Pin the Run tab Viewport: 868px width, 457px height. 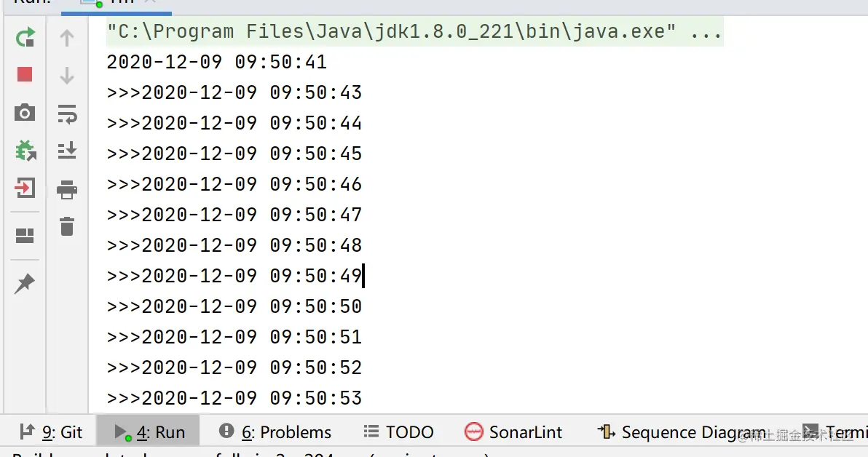(25, 283)
